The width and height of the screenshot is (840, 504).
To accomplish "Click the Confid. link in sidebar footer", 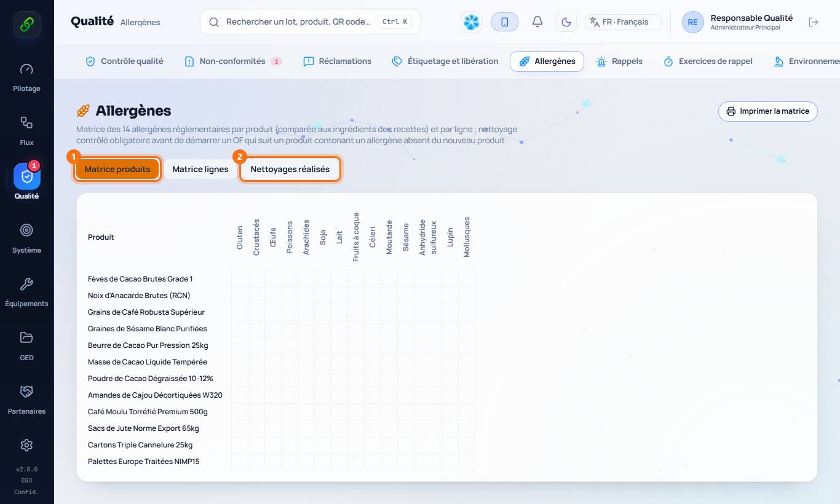I will [x=26, y=492].
